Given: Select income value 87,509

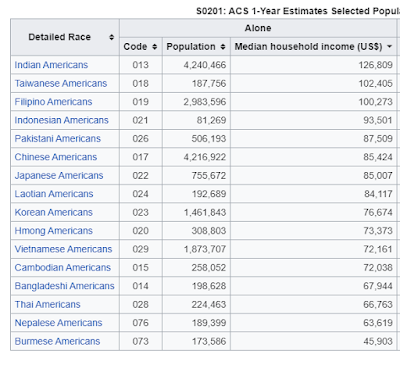Looking at the screenshot, I should [x=378, y=139].
